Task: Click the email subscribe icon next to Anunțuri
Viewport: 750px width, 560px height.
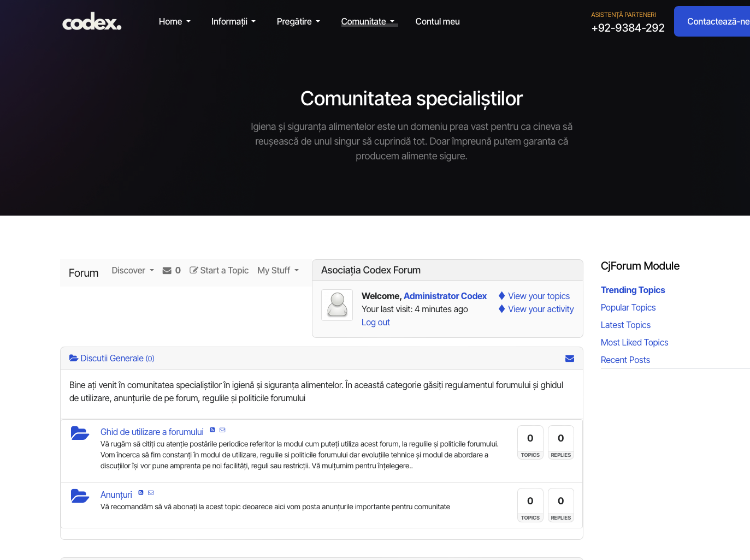Action: 151,493
